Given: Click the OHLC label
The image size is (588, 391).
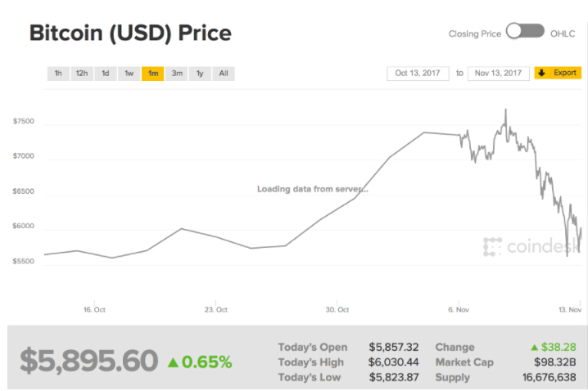Looking at the screenshot, I should 565,33.
